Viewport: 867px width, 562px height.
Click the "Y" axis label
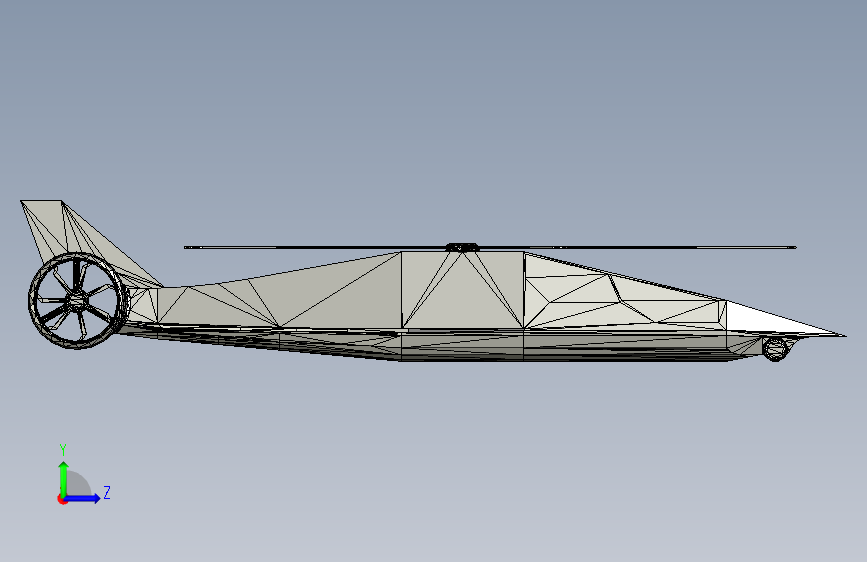pyautogui.click(x=63, y=449)
